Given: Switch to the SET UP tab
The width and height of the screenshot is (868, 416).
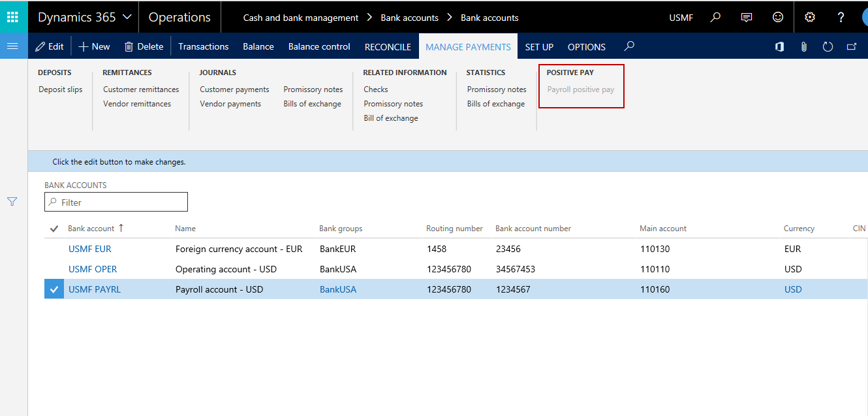Looking at the screenshot, I should [x=539, y=47].
